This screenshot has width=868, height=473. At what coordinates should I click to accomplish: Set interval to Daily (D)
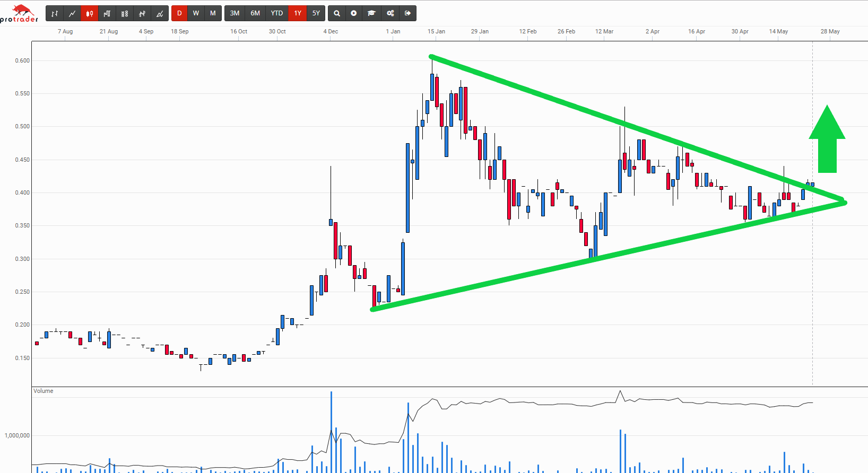[x=179, y=13]
